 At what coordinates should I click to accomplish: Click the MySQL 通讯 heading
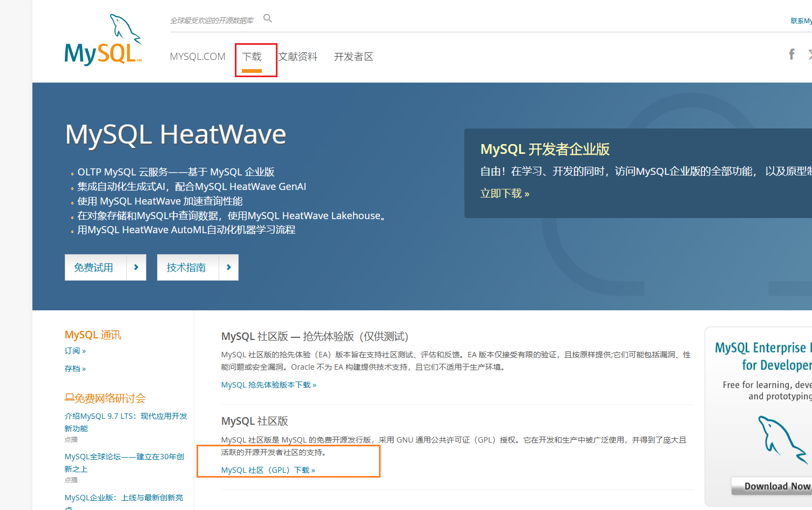coord(93,335)
